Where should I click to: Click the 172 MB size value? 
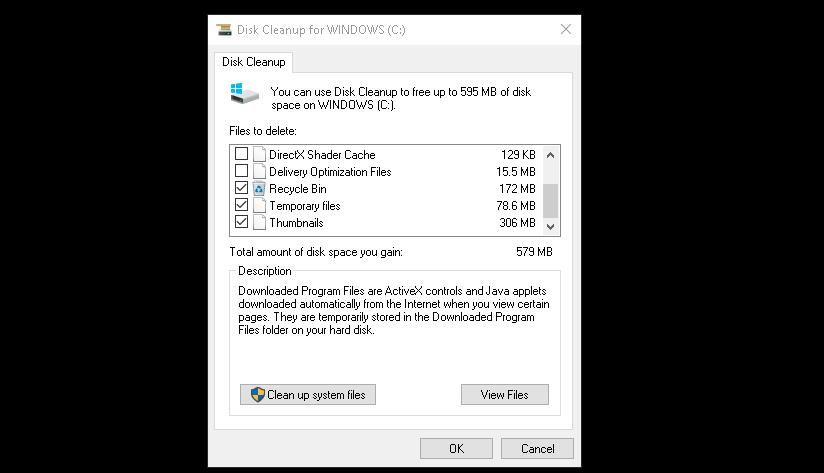tap(517, 189)
